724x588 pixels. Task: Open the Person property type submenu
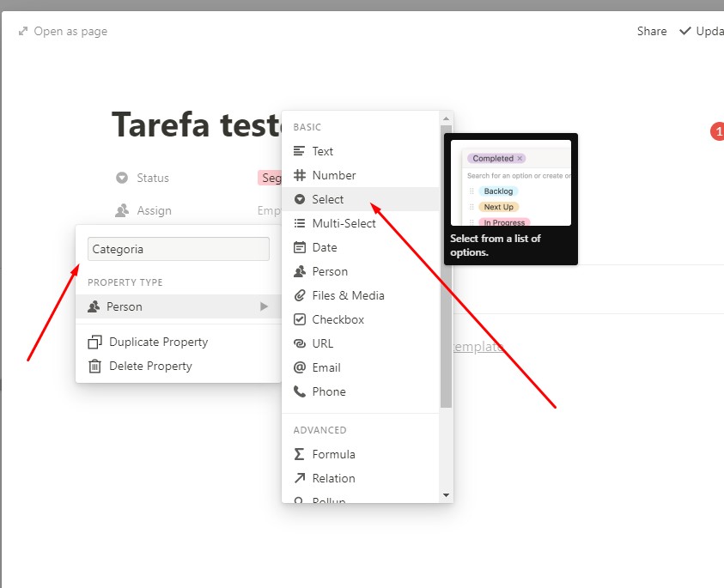(x=179, y=306)
